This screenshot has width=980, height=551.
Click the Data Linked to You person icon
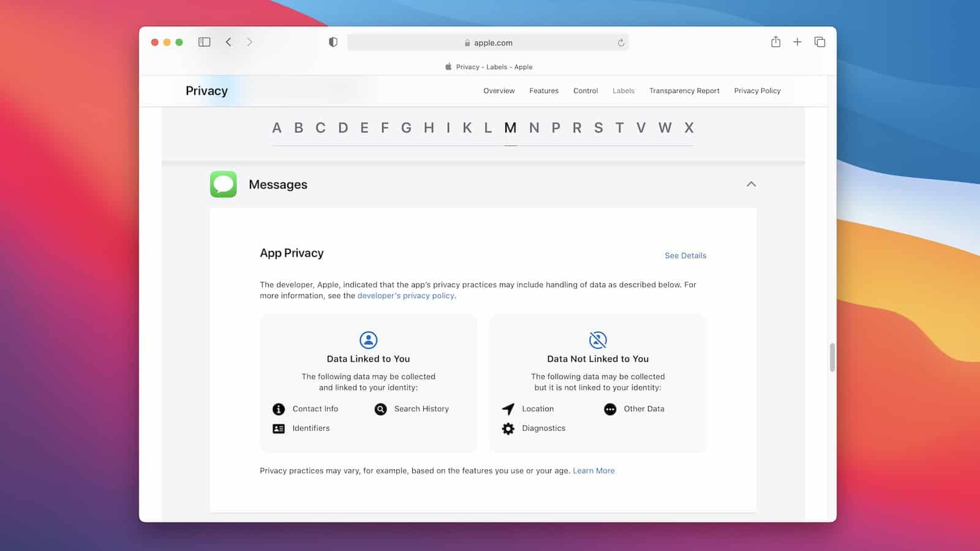point(368,340)
